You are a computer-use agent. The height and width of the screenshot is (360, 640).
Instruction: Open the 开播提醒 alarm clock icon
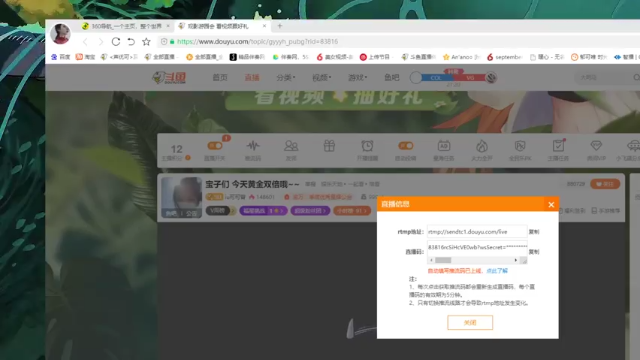(x=367, y=146)
